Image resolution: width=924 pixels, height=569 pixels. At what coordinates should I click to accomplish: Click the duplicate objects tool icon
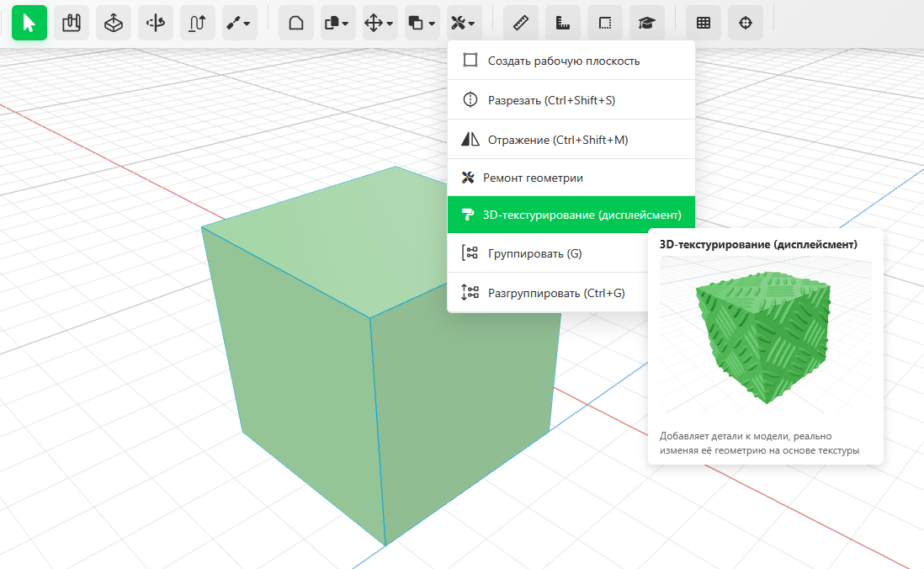[332, 23]
